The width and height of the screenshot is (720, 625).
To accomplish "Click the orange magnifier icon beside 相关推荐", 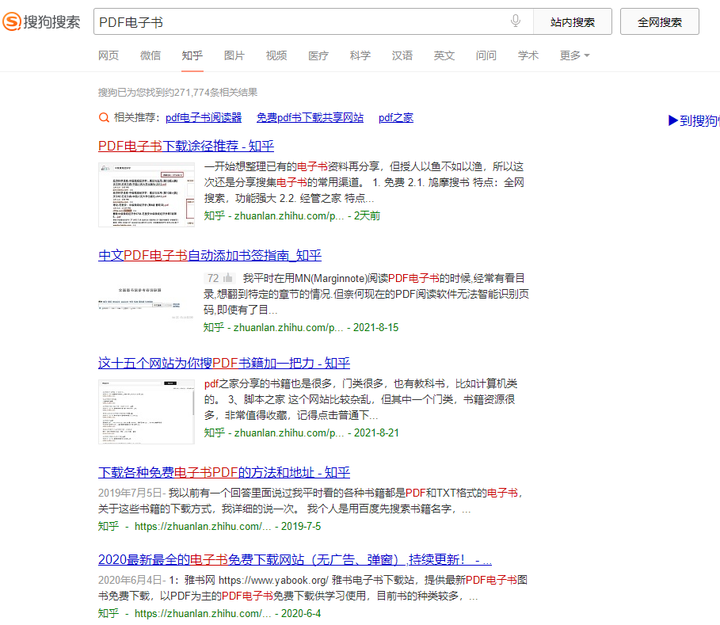I will point(104,118).
